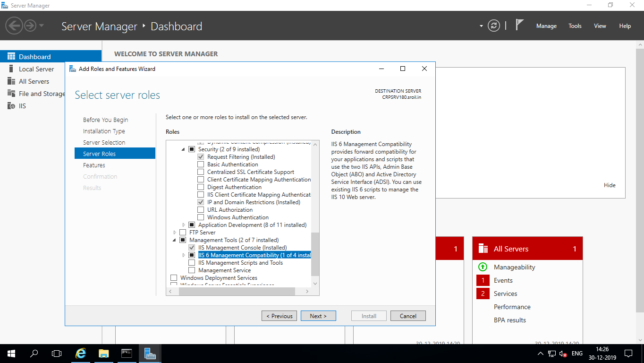
Task: Open File Explorer from taskbar
Action: pyautogui.click(x=103, y=354)
